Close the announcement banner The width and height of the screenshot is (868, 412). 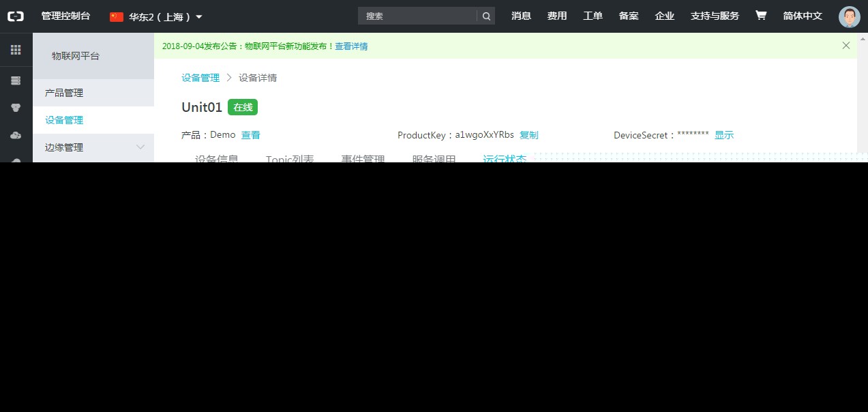point(846,46)
